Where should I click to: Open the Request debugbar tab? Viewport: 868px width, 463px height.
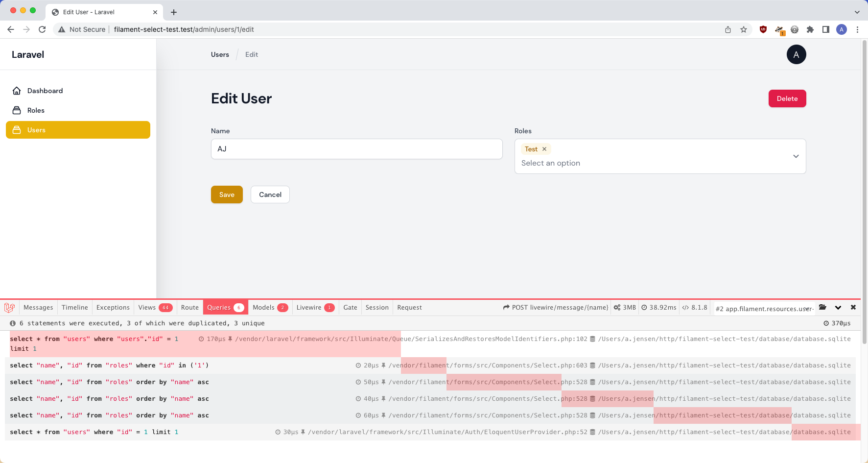(410, 308)
